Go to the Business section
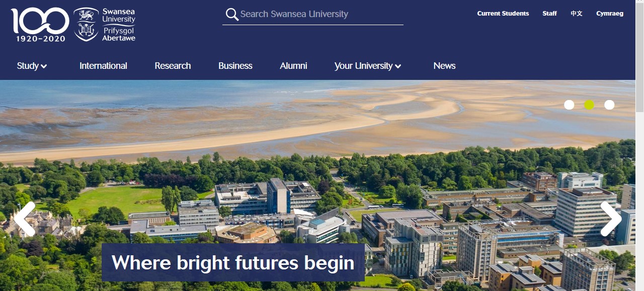644x291 pixels. tap(235, 66)
